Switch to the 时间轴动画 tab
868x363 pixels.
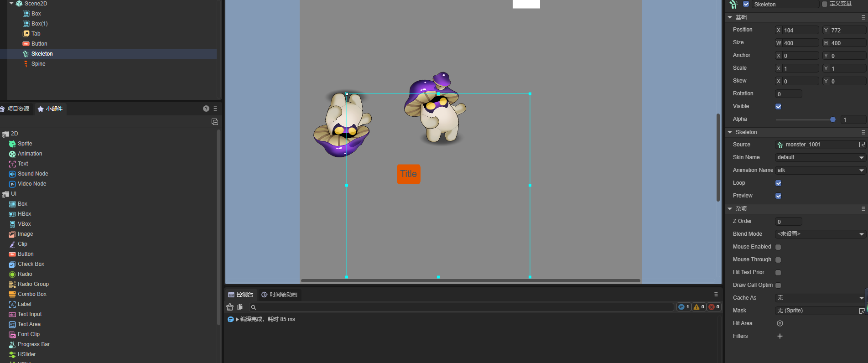click(279, 295)
